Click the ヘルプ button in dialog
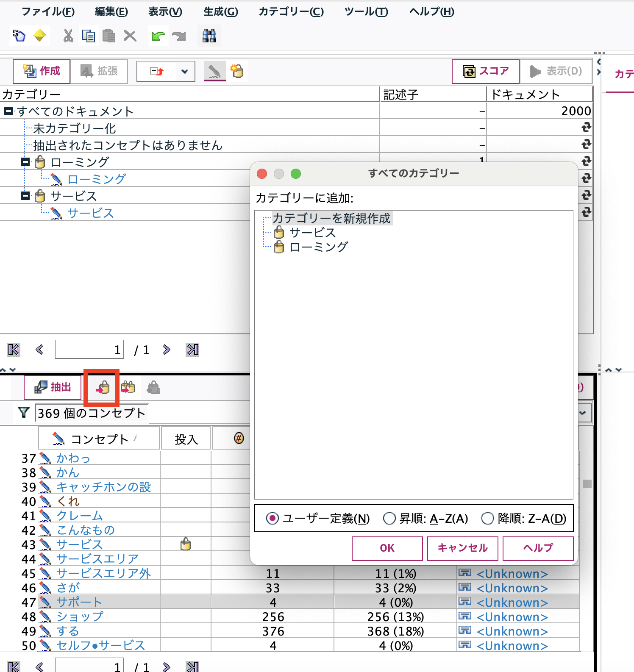634x672 pixels. coord(538,548)
